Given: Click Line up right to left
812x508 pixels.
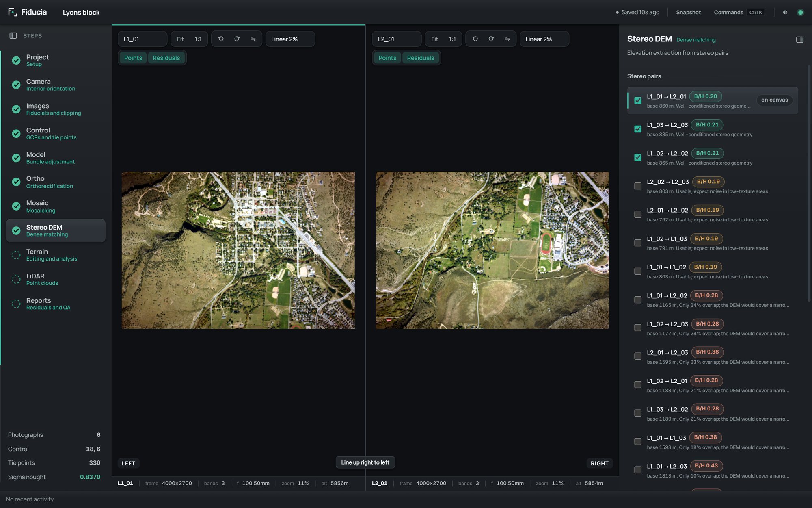Looking at the screenshot, I should 365,462.
